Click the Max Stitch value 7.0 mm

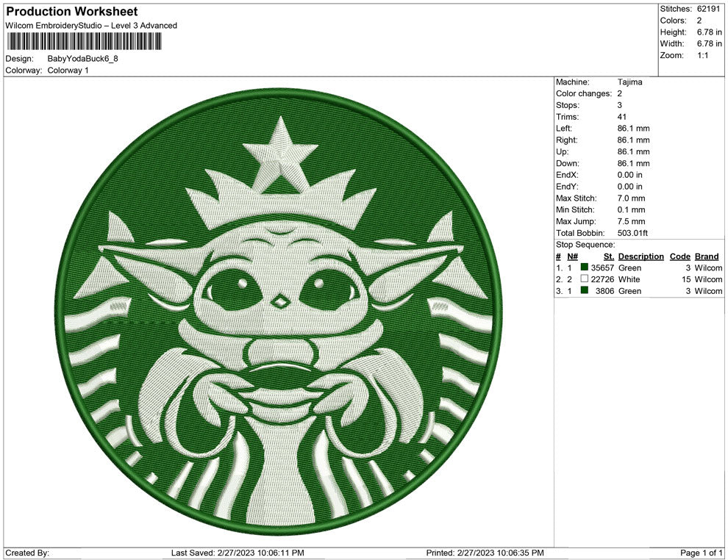[x=631, y=198]
